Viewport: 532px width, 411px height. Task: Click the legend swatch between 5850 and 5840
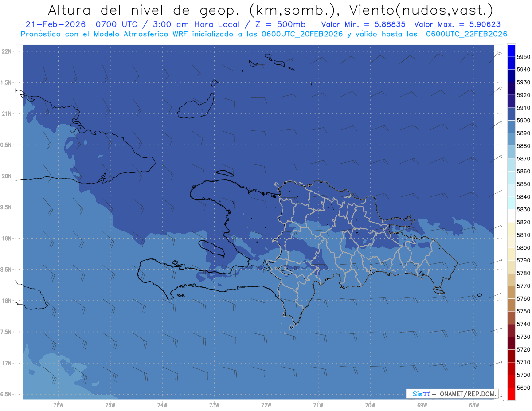511,190
